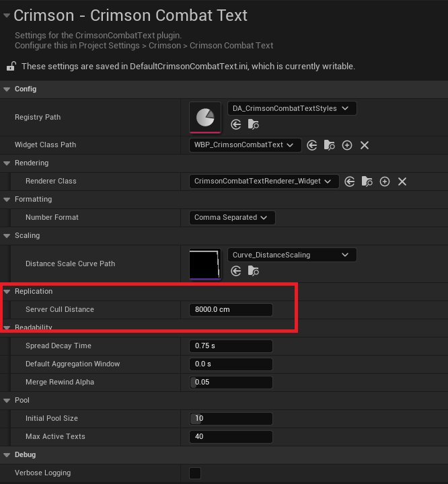Open WBP_CrimsonCombatText class dropdown

coord(246,145)
